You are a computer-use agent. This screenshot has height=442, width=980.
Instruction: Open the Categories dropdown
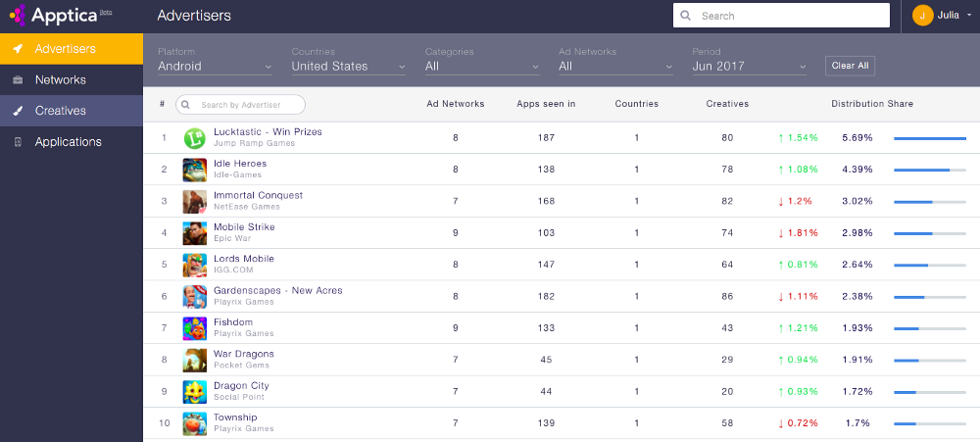482,67
